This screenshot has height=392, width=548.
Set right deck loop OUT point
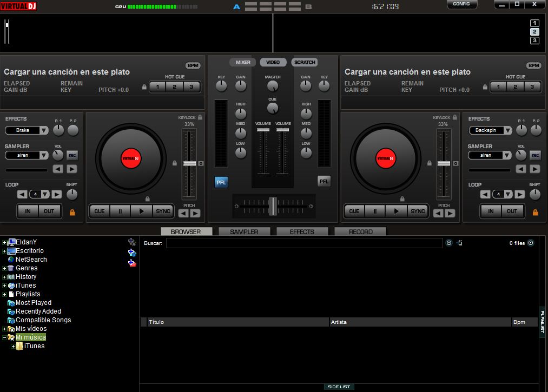click(x=512, y=211)
